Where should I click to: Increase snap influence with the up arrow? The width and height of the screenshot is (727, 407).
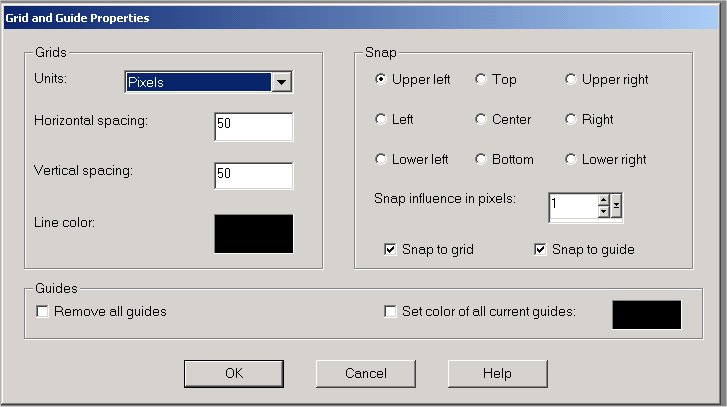point(603,201)
